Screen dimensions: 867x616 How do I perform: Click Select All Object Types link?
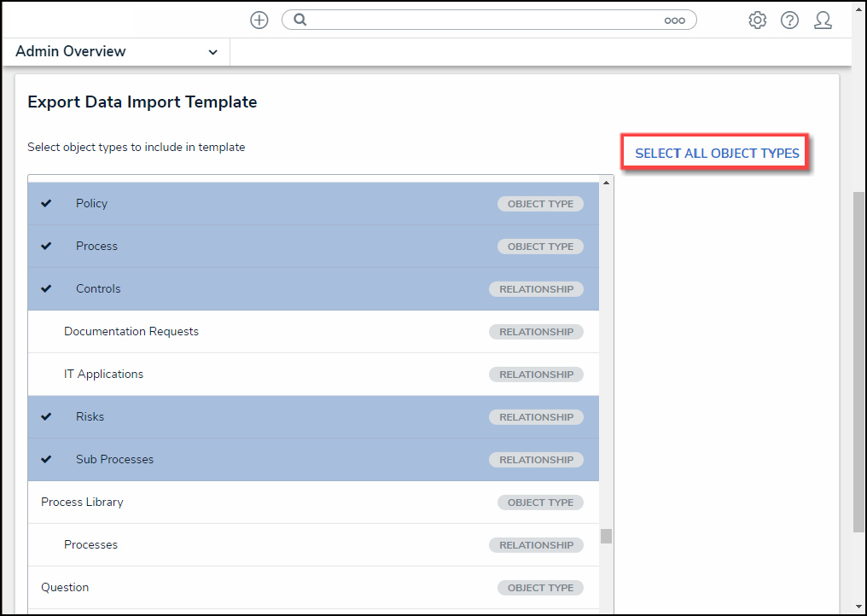pyautogui.click(x=717, y=154)
